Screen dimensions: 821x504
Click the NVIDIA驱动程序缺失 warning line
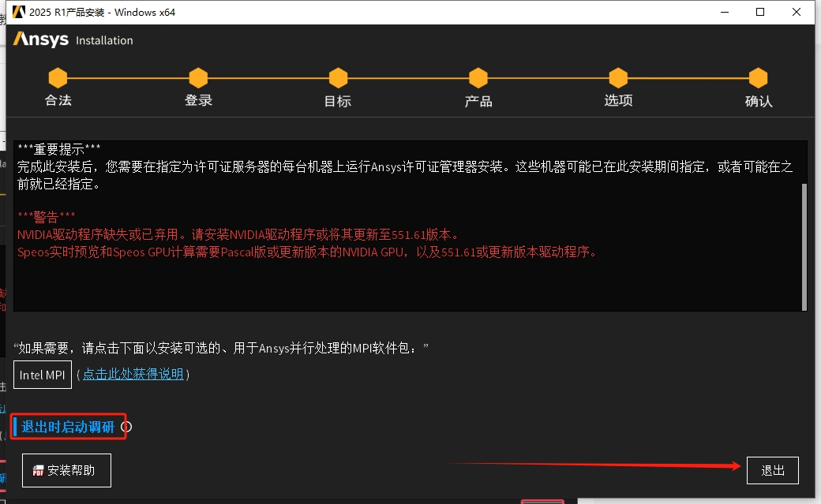(x=239, y=234)
